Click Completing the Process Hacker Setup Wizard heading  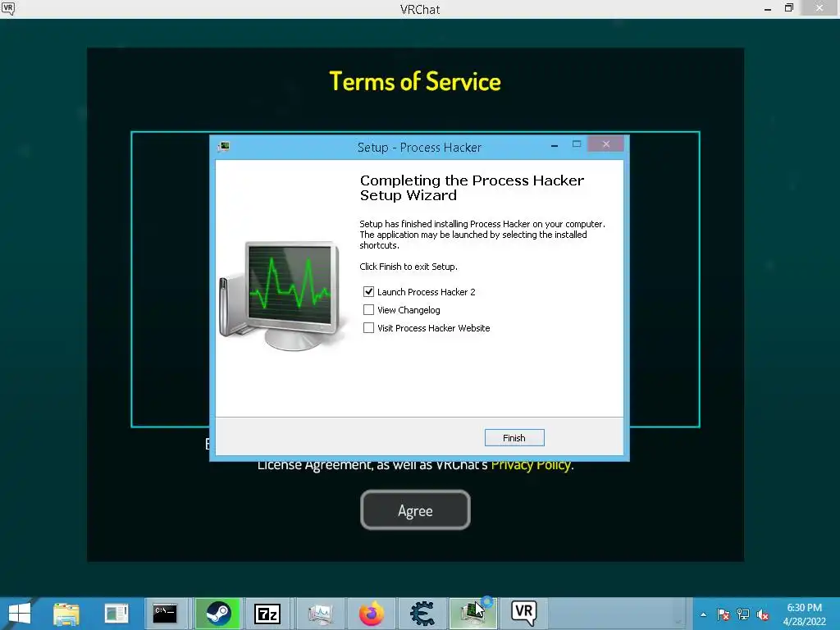472,188
